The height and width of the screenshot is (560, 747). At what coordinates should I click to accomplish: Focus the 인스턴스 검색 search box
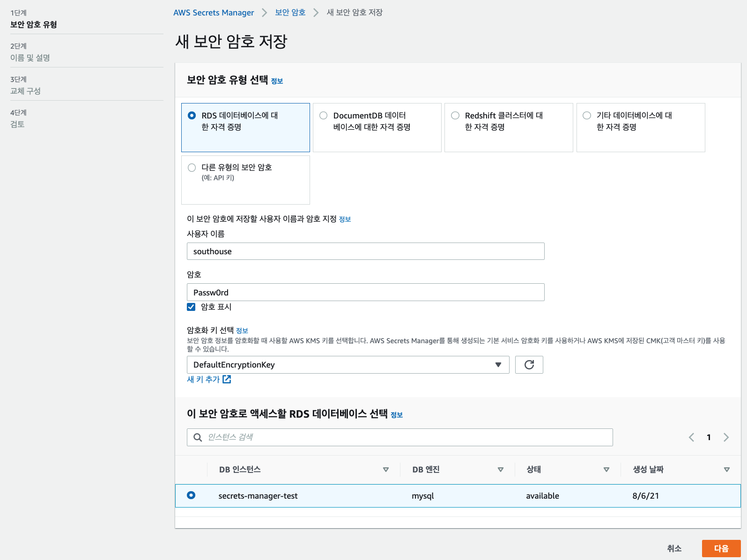point(400,437)
